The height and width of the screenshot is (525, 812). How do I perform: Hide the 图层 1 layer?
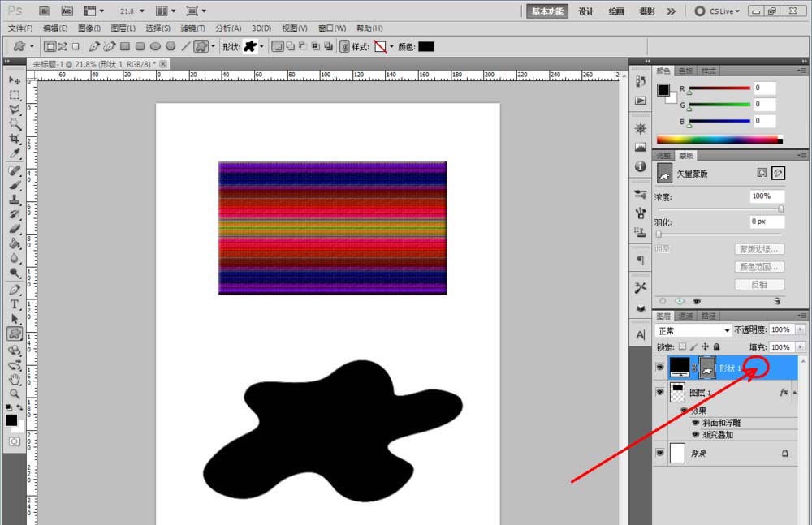click(659, 393)
